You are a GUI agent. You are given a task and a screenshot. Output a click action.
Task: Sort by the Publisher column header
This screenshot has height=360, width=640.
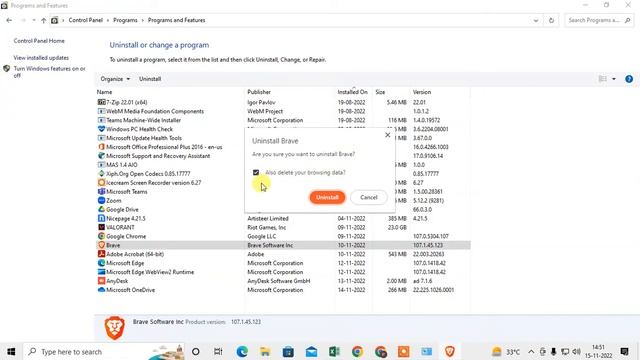(259, 92)
